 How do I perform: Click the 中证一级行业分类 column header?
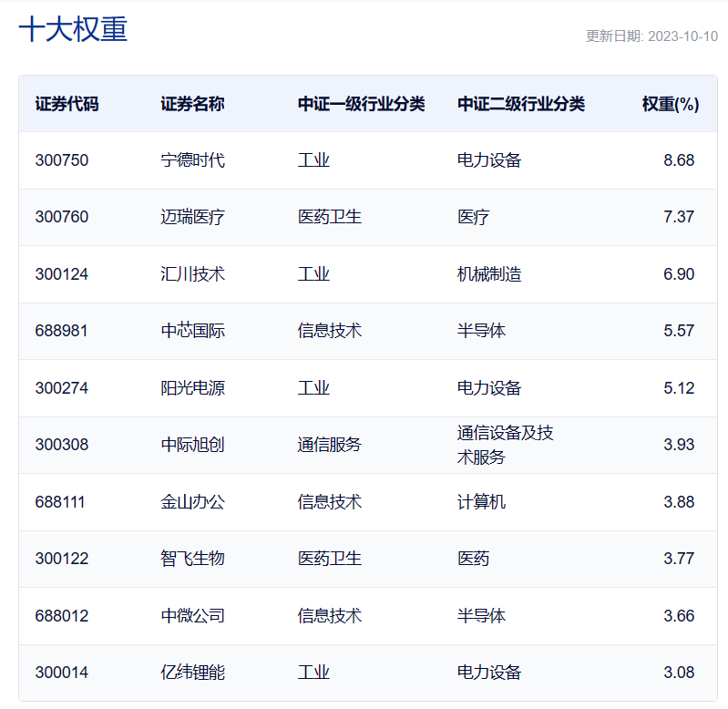[361, 104]
